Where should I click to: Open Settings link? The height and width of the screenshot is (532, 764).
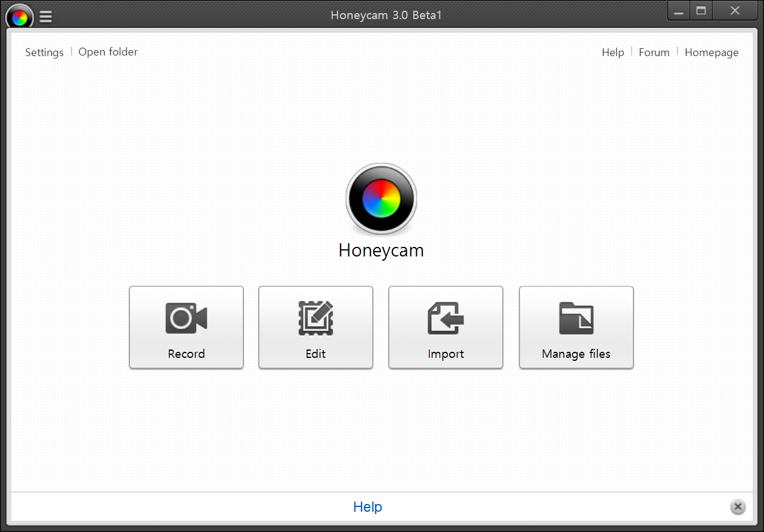[44, 52]
